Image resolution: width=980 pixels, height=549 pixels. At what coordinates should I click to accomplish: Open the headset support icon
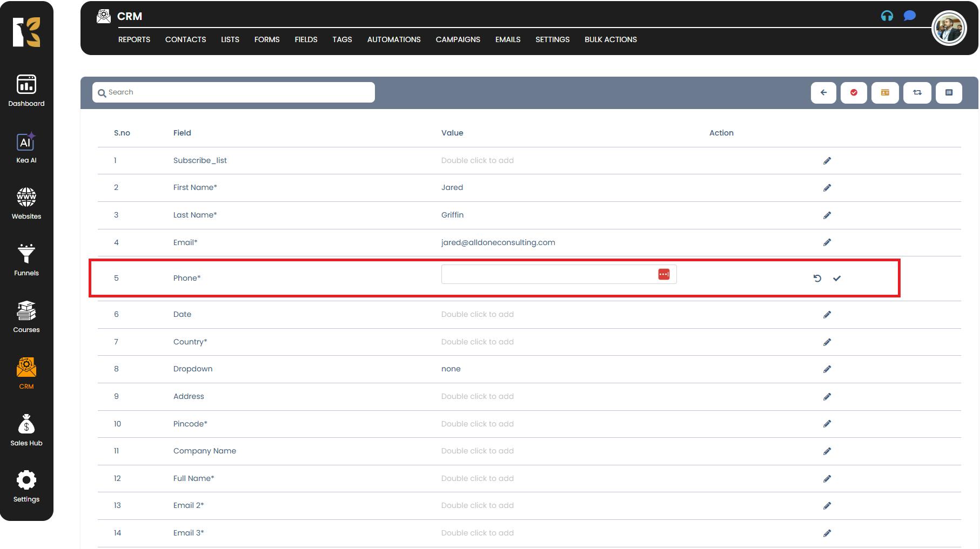(887, 16)
